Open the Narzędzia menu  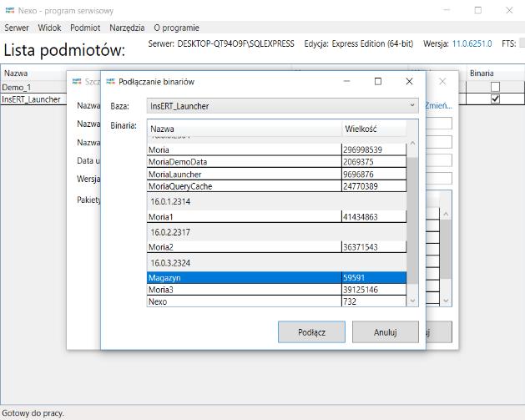(x=127, y=28)
